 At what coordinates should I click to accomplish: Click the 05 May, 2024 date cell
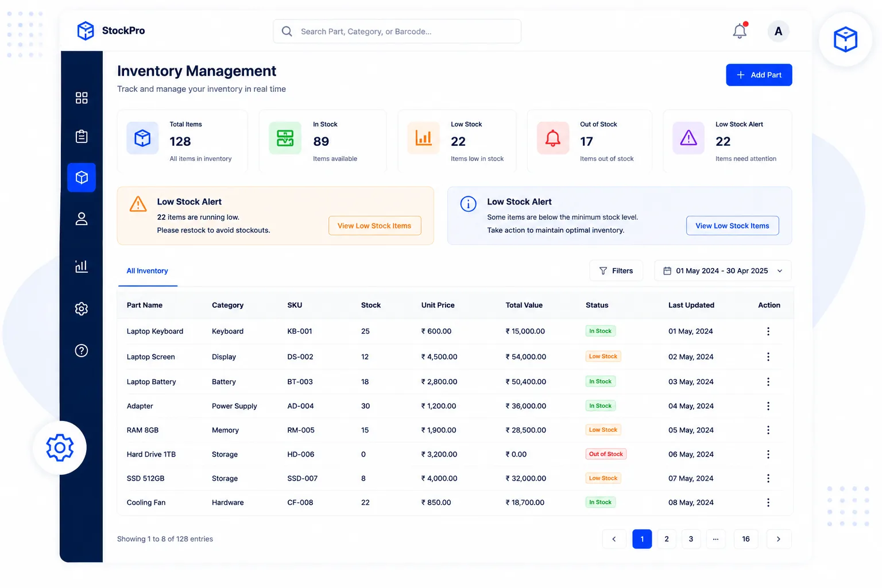click(x=691, y=430)
